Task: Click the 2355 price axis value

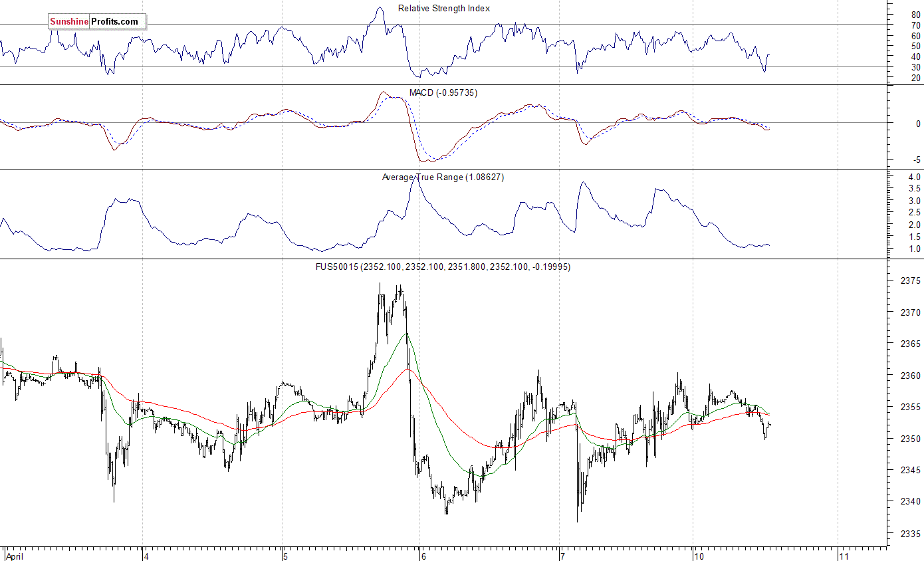Action: [910, 407]
